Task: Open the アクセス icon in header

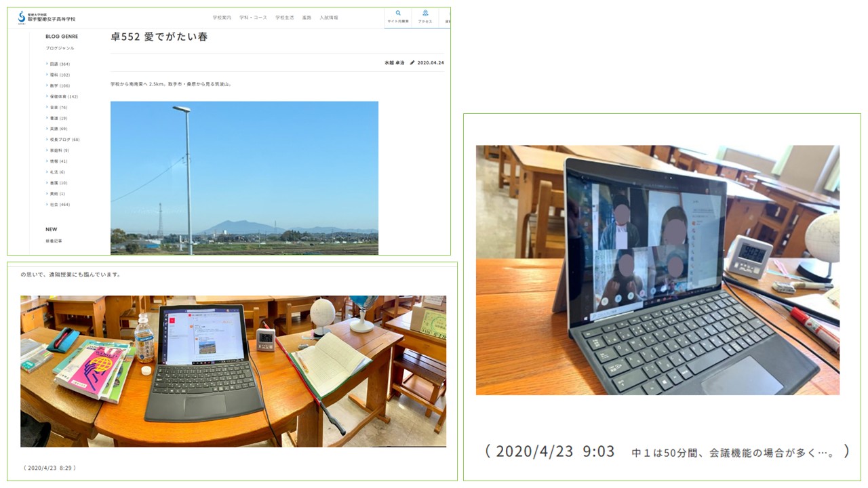Action: (425, 16)
